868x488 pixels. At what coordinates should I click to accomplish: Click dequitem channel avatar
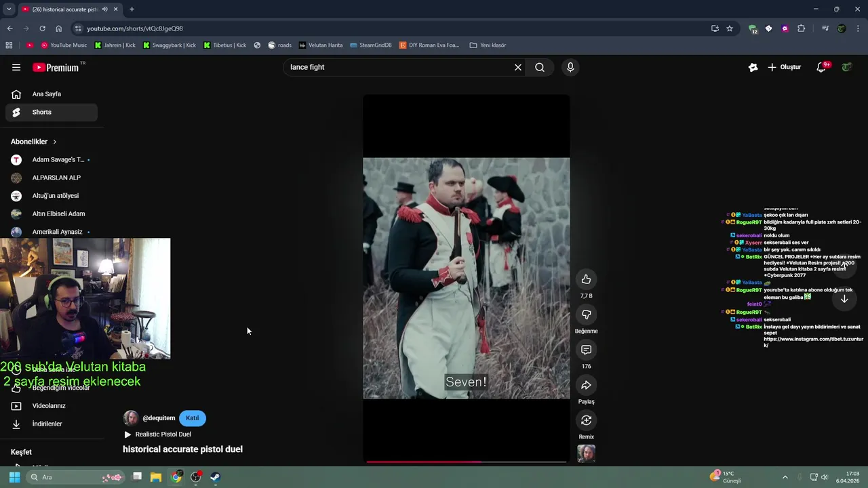(x=130, y=418)
